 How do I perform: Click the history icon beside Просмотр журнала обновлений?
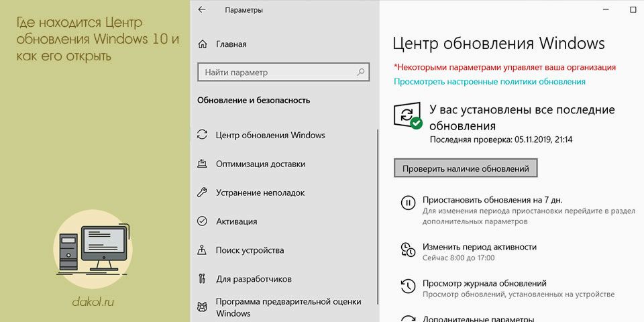tap(408, 286)
